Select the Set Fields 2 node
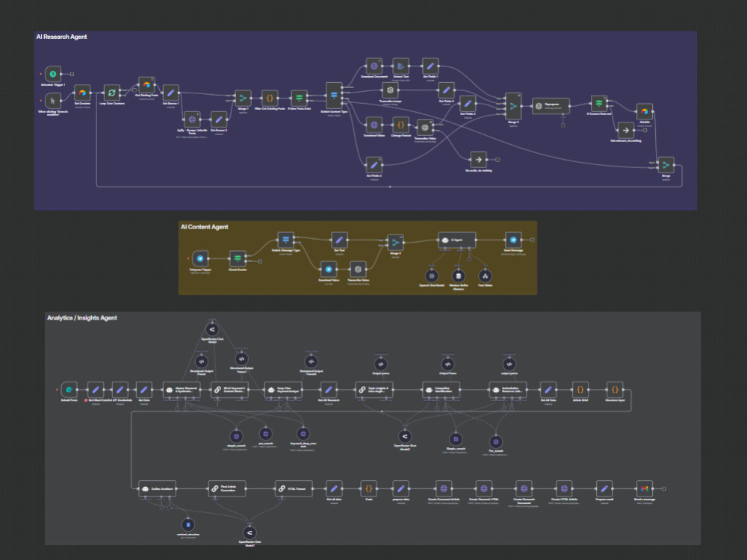The image size is (747, 560). 447,90
